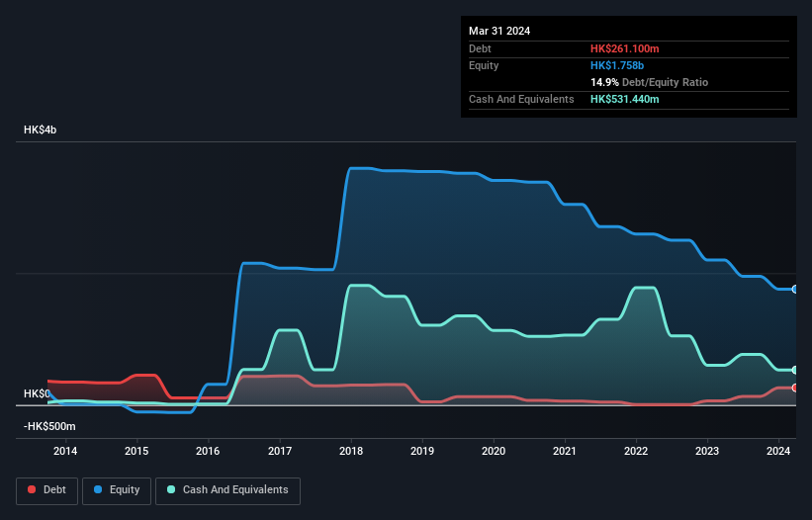
Task: Click the 2021 x-axis label
Action: tap(565, 451)
